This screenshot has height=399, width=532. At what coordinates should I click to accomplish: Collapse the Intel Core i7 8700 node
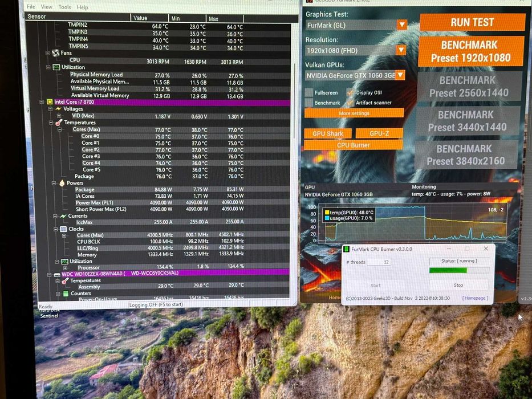click(42, 102)
